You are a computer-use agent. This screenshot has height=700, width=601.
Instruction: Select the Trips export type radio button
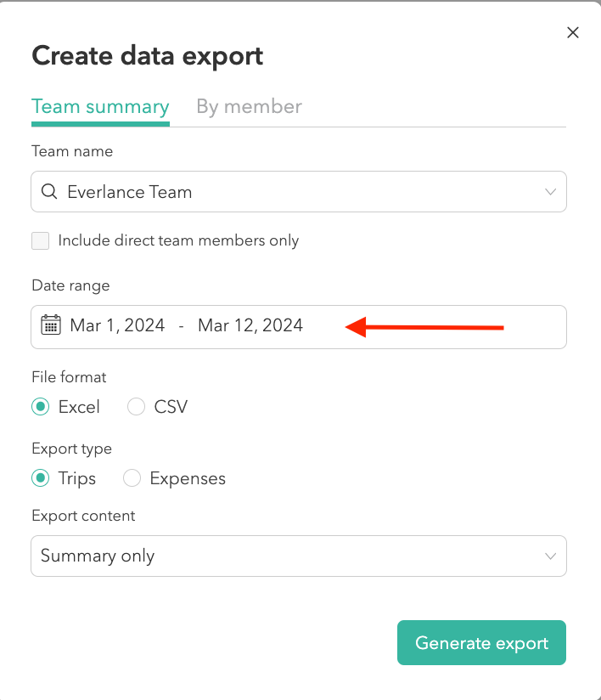40,478
